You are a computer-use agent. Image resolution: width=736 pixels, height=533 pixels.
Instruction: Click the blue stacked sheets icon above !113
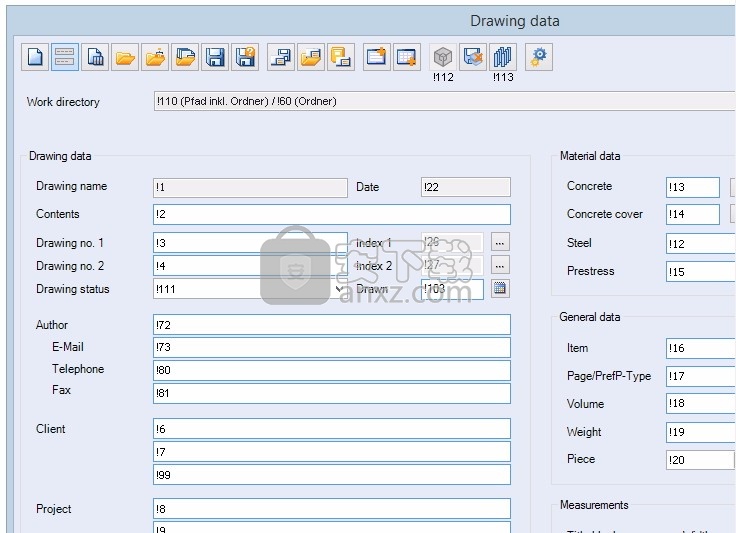(x=503, y=57)
